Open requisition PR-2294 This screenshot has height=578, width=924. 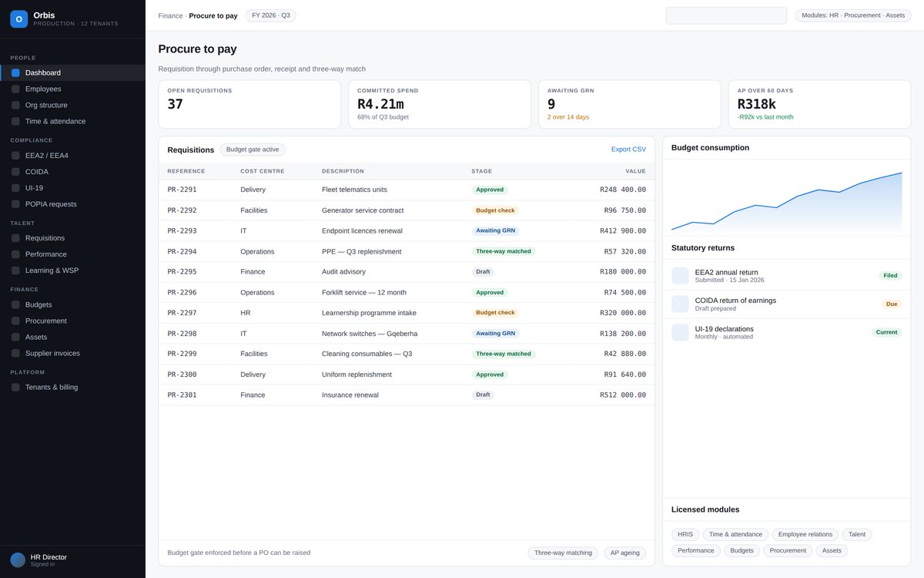tap(407, 251)
